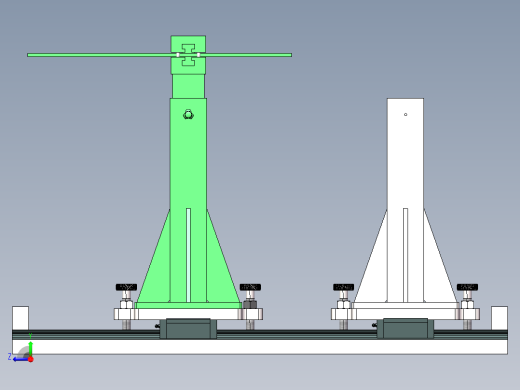Pick the black knob right of white stand
The width and height of the screenshot is (520, 390).
(467, 287)
